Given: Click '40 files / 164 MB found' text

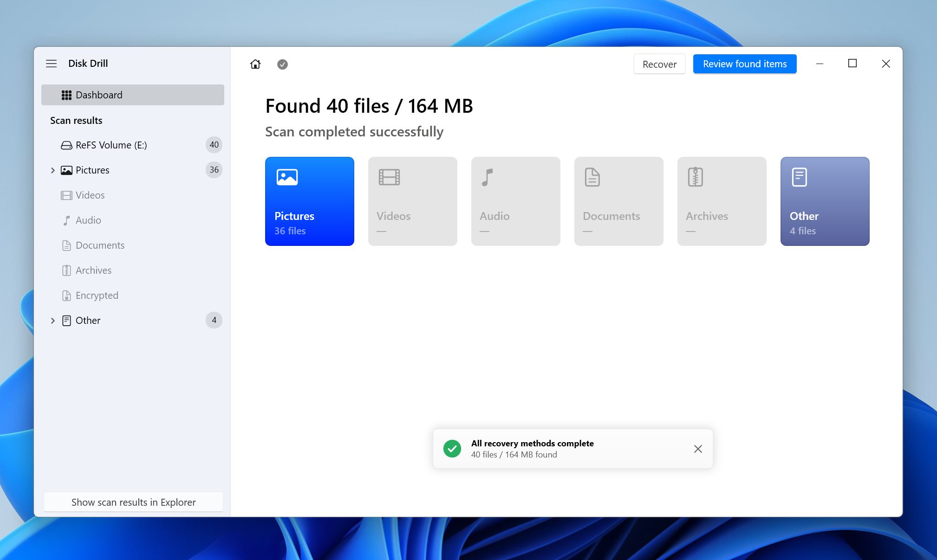Looking at the screenshot, I should (514, 455).
